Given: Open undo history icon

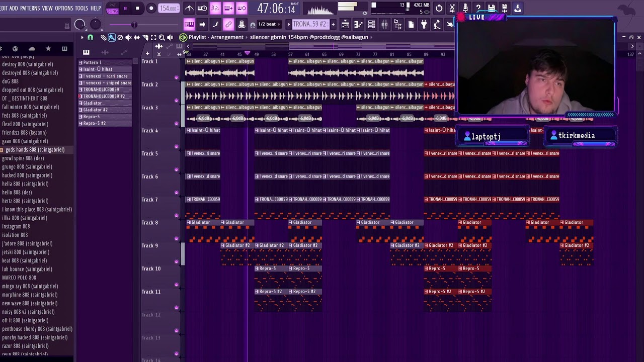Looking at the screenshot, I should (x=439, y=8).
